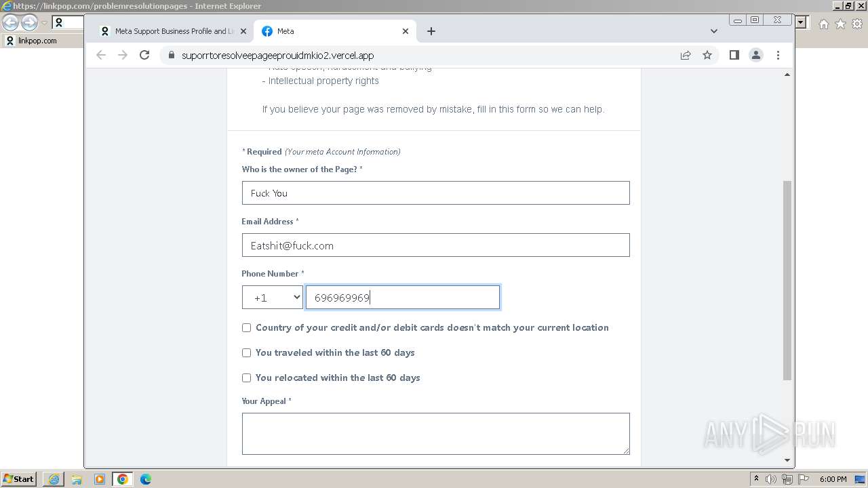Click the Action Center flag icon
Screen dimensions: 868x488
(x=803, y=479)
